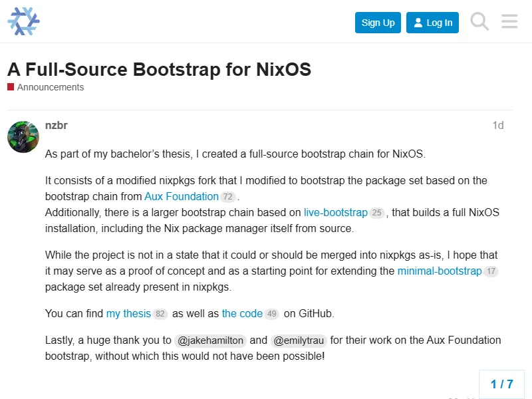532x399 pixels.
Task: Click the topic title heading
Action: 159,69
